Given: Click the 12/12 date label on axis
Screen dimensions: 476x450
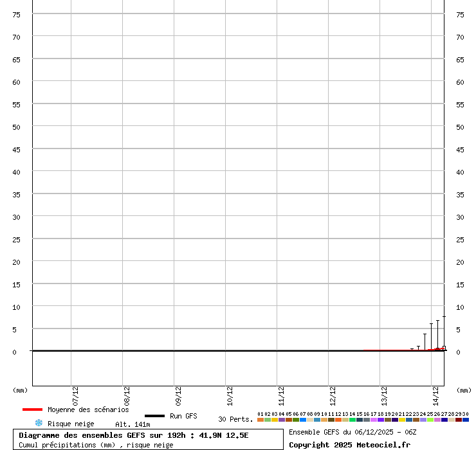Looking at the screenshot, I should tap(333, 395).
